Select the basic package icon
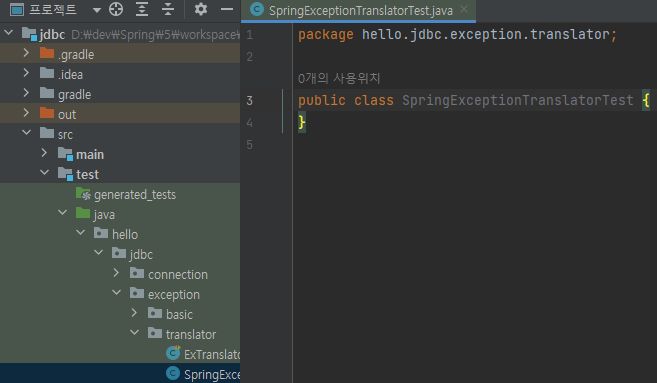This screenshot has height=383, width=657. tap(155, 313)
